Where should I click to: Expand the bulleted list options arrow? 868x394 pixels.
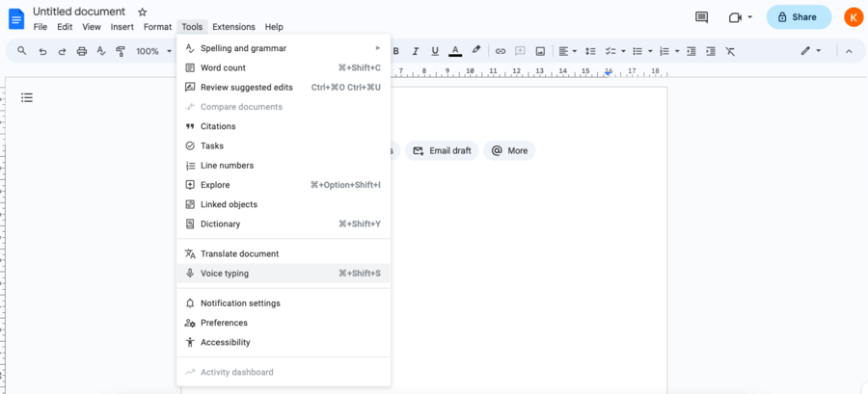coord(650,51)
